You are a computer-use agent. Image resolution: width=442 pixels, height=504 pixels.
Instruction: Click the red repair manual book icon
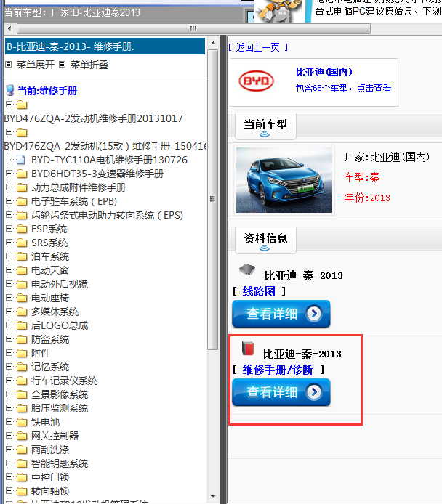click(248, 349)
